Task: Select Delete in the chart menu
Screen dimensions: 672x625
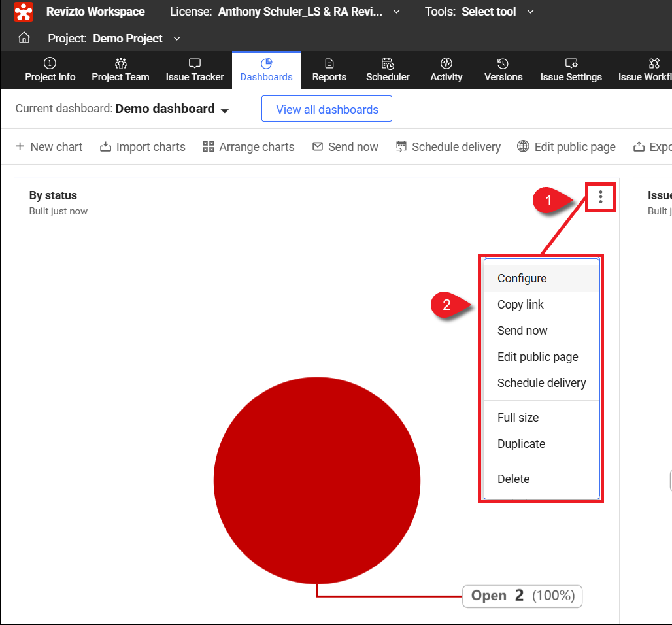Action: click(513, 479)
